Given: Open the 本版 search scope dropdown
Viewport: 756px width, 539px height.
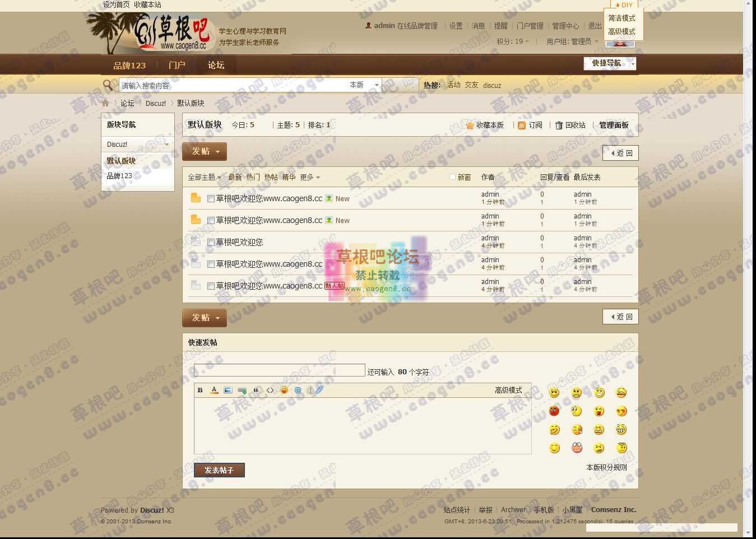Looking at the screenshot, I should click(x=364, y=85).
